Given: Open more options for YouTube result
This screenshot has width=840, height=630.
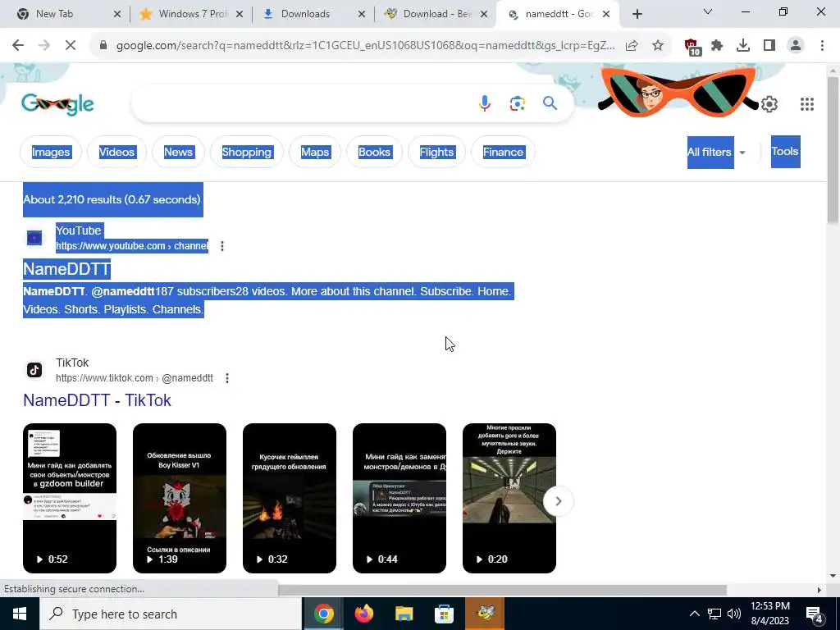Looking at the screenshot, I should point(222,246).
